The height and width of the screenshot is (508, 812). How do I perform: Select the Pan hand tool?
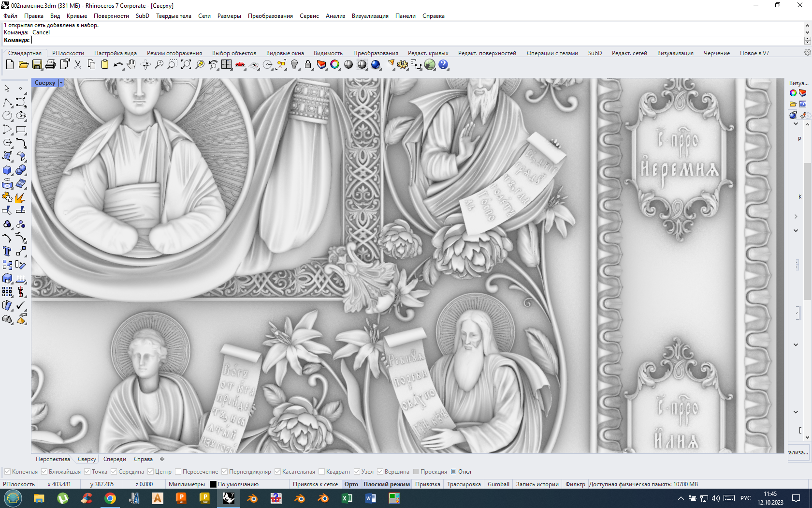[x=131, y=64]
